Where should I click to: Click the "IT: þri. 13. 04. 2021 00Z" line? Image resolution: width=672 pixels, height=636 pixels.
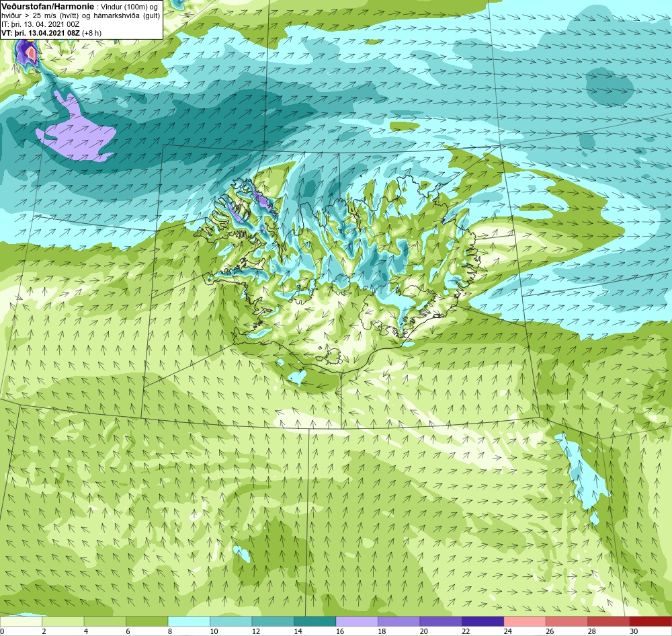click(x=40, y=25)
